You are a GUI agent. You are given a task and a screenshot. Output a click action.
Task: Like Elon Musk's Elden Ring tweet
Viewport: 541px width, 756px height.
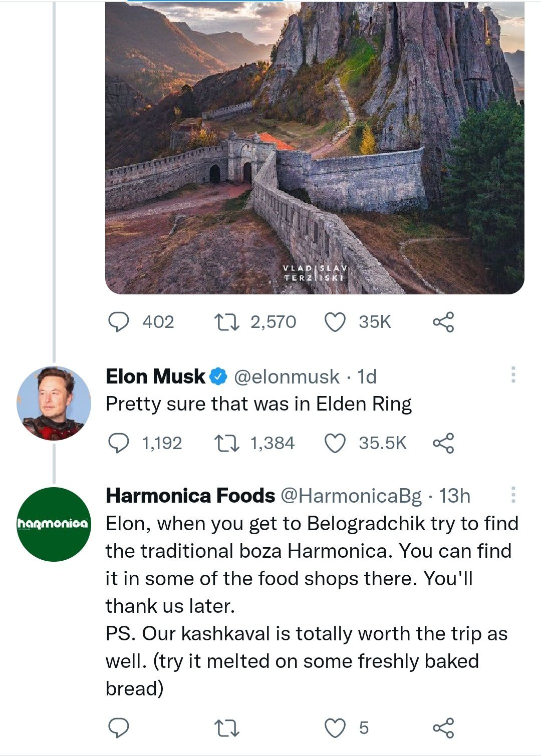coord(335,443)
